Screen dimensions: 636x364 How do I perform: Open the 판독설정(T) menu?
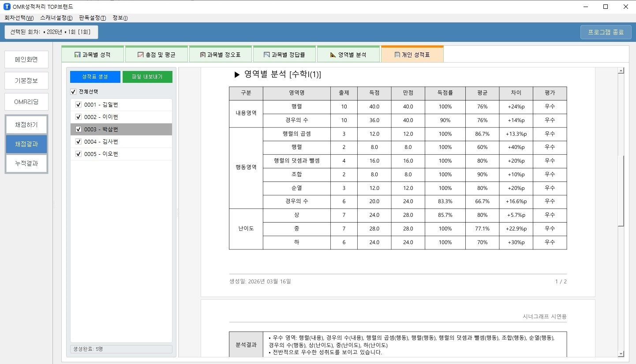92,18
